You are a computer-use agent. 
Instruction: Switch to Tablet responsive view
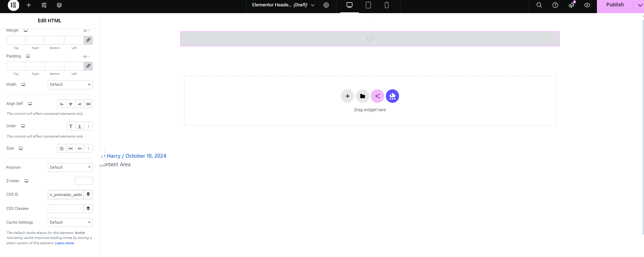coord(368,5)
